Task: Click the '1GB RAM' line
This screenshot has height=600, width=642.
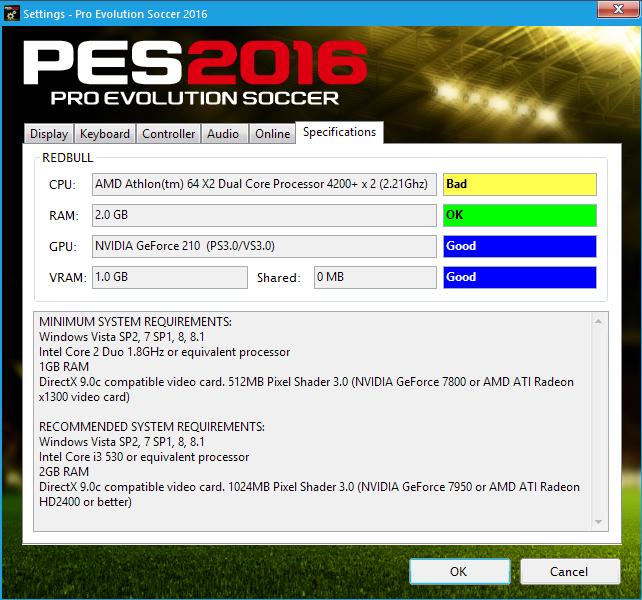Action: [x=64, y=367]
